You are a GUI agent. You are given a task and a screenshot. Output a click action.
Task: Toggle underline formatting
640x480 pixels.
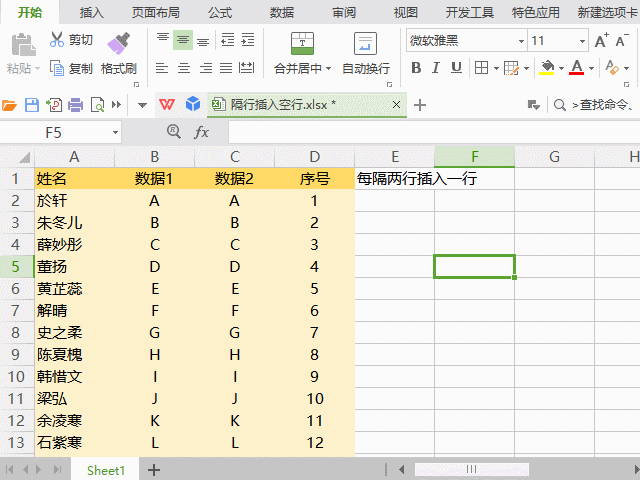click(x=456, y=68)
